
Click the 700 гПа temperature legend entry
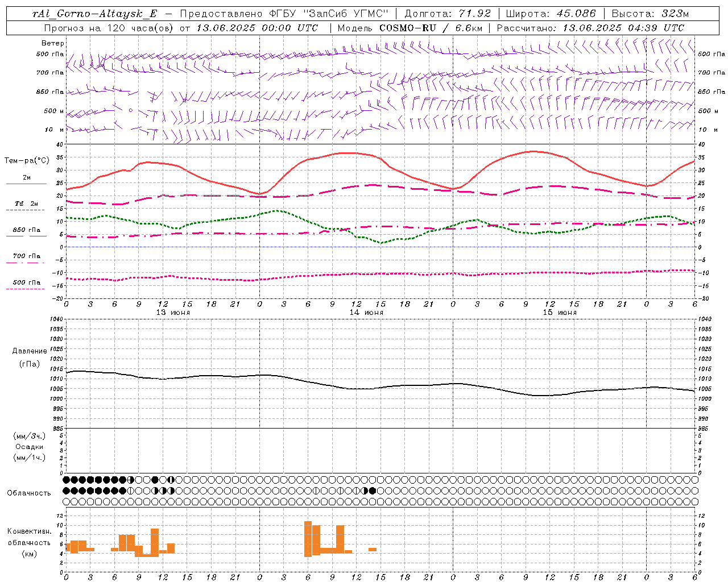(27, 256)
